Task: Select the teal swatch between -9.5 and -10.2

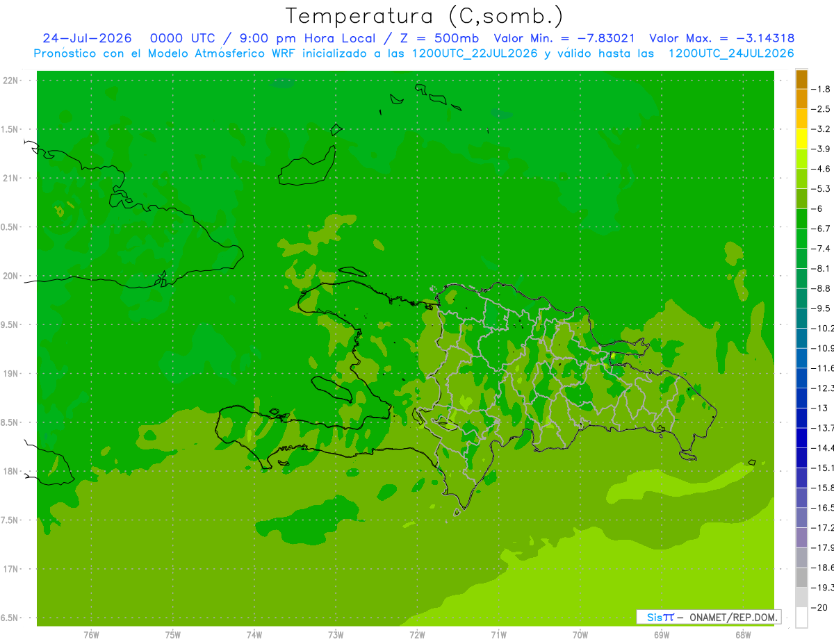Action: 801,318
